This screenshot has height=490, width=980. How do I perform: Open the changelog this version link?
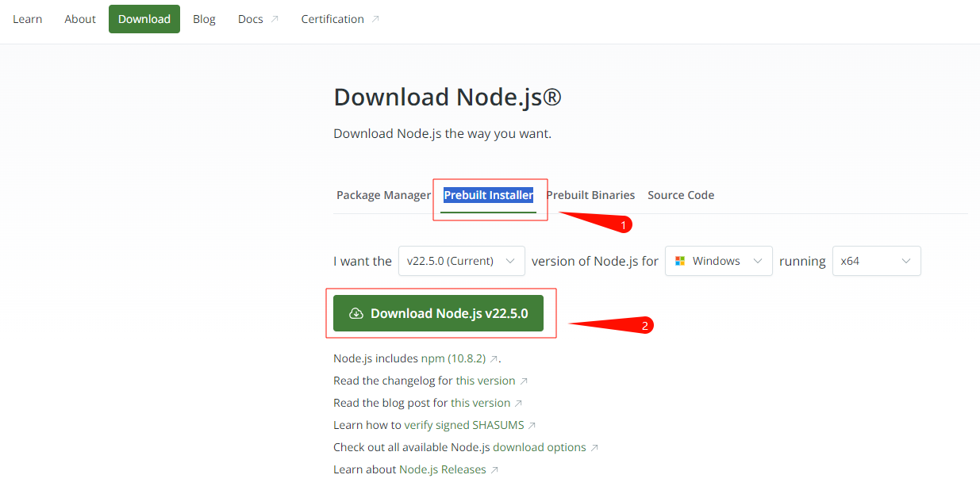point(485,381)
